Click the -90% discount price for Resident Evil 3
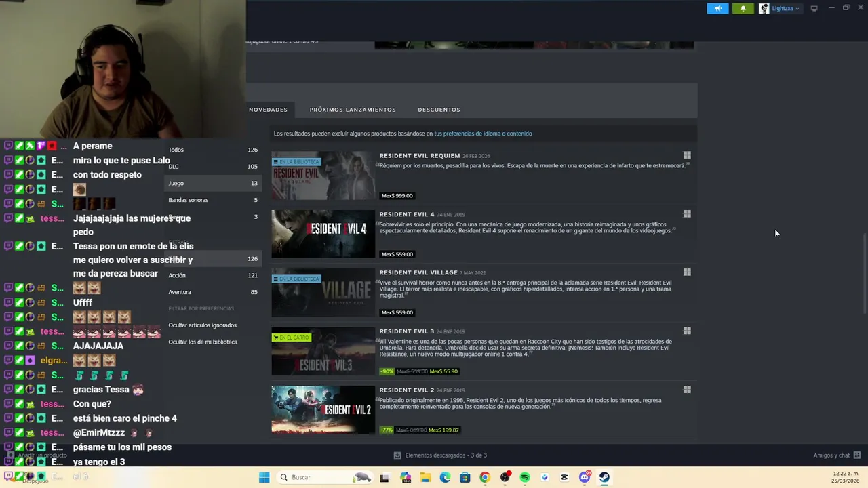The image size is (868, 488). (x=420, y=371)
